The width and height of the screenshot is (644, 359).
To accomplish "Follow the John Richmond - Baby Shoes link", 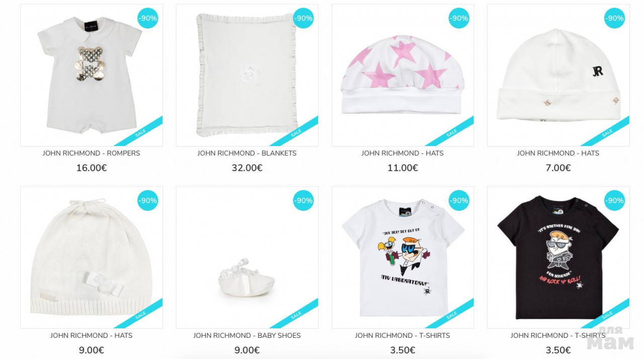I will [x=247, y=335].
